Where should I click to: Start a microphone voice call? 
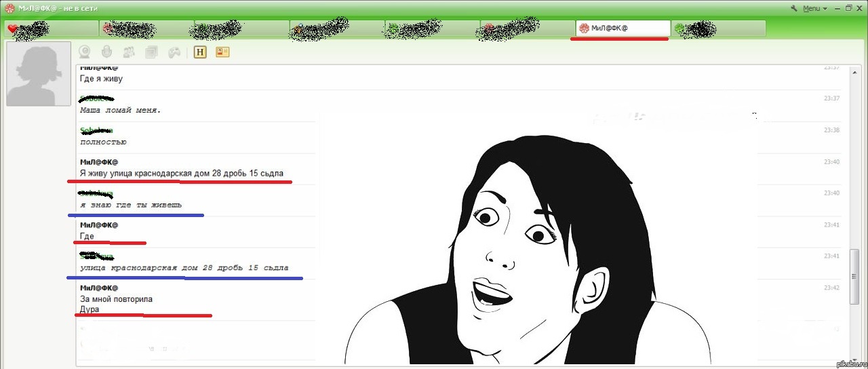[x=106, y=52]
